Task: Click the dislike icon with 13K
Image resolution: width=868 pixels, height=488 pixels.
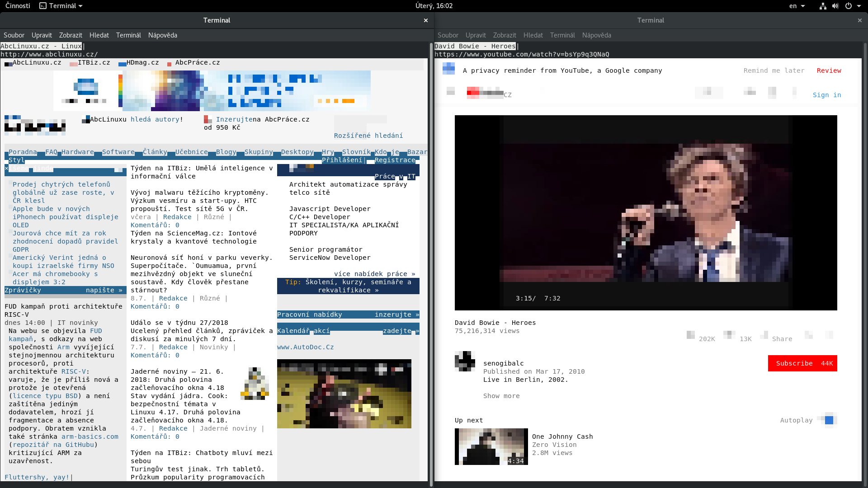Action: point(729,335)
